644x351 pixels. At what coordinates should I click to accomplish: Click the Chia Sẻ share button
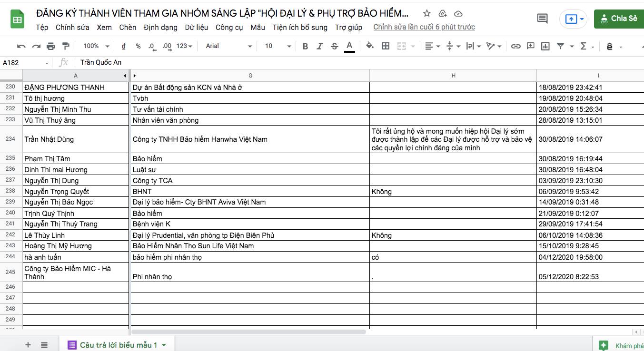pyautogui.click(x=619, y=19)
